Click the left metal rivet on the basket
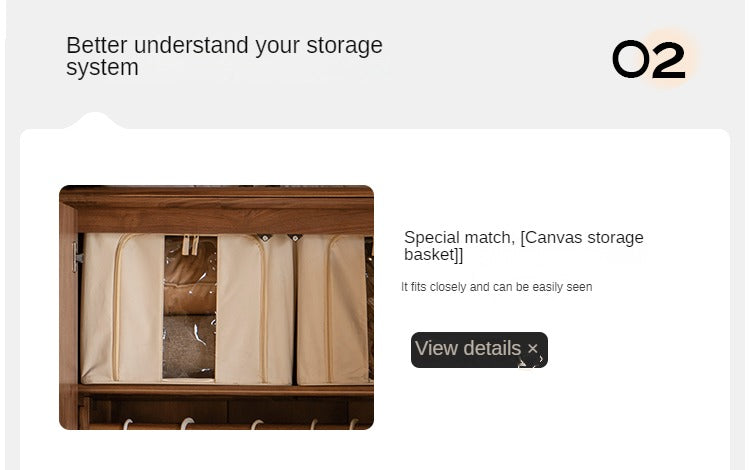750x470 pixels. coord(266,238)
